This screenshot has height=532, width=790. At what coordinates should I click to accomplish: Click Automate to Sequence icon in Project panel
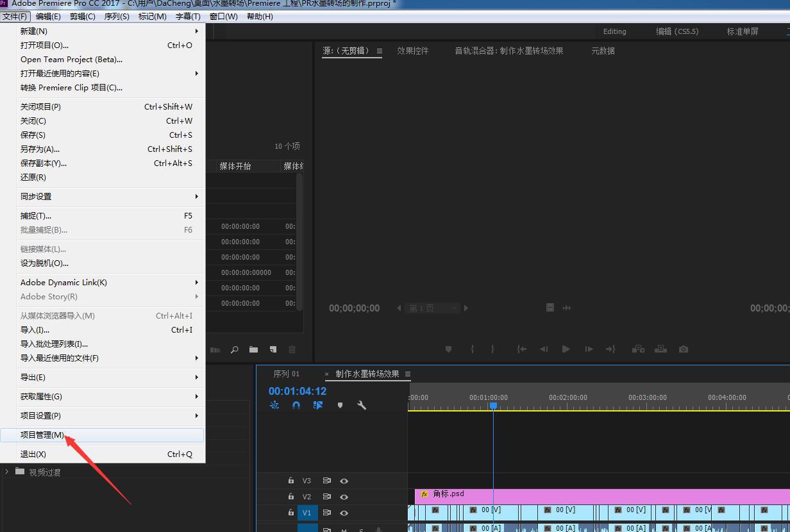tap(215, 349)
